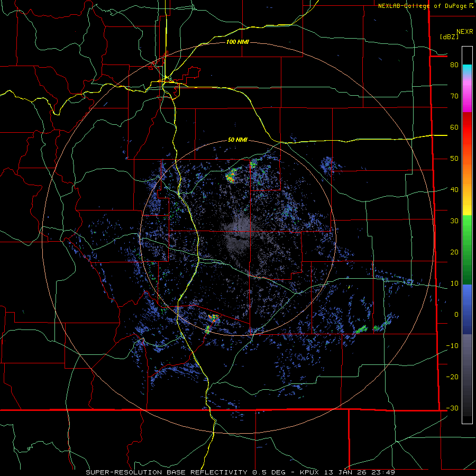Click the -10 value on the dBZ scale
The image size is (476, 476).
tap(452, 345)
